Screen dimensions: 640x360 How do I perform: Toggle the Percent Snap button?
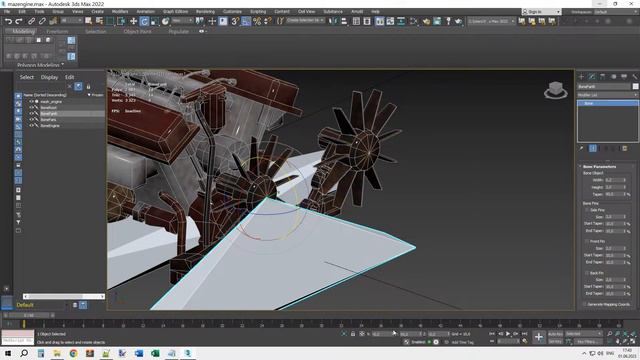pos(257,21)
